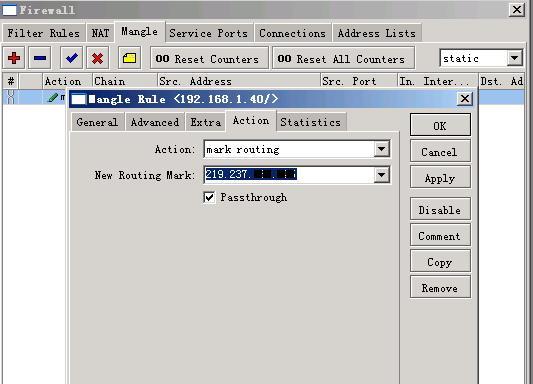Sort by the Src. Address column header
This screenshot has height=384, width=533.
(239, 81)
